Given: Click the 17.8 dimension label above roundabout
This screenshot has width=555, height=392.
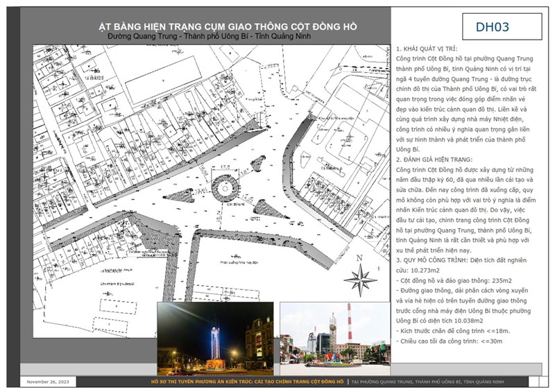Looking at the screenshot, I should (225, 167).
